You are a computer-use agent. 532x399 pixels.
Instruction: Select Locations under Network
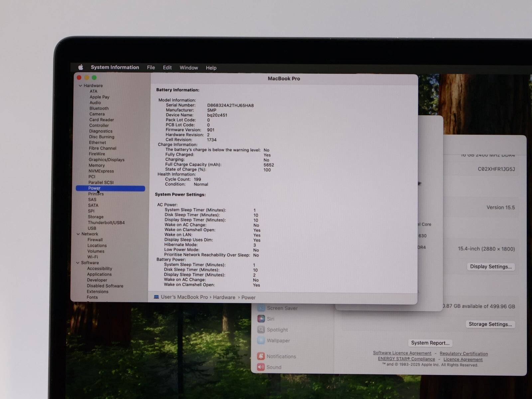coord(97,245)
